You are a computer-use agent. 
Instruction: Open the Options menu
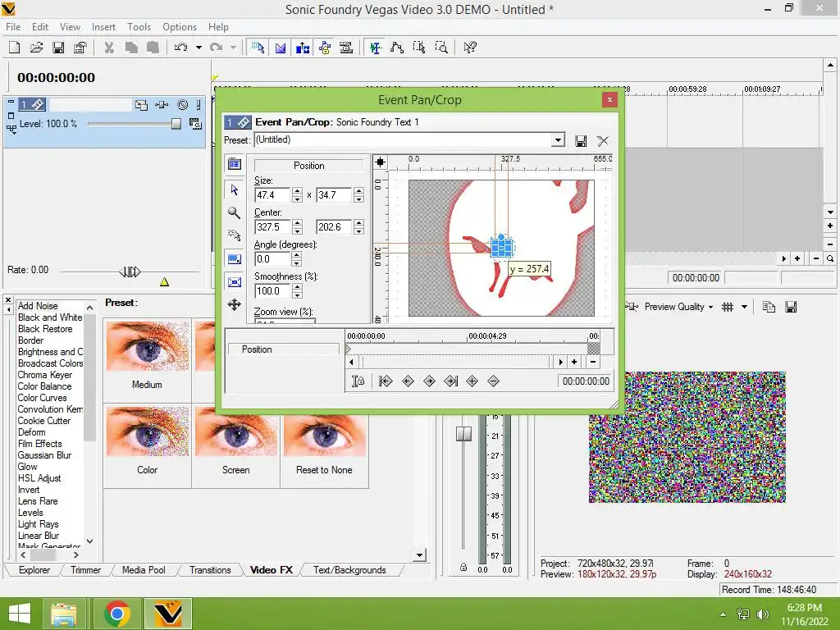tap(180, 27)
